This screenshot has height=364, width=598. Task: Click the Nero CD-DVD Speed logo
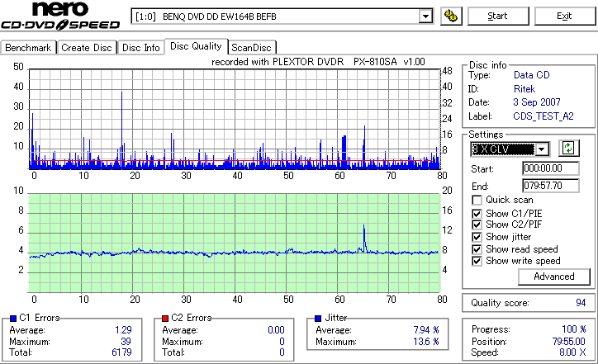[60, 16]
